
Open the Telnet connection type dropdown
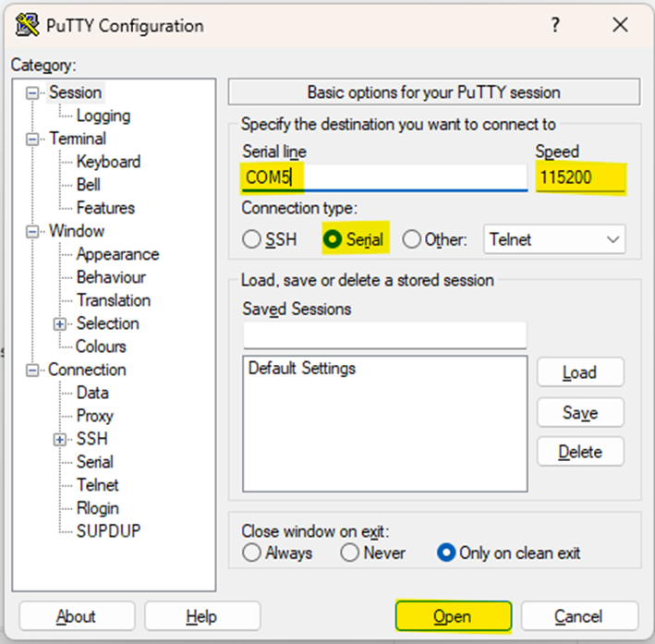point(554,239)
